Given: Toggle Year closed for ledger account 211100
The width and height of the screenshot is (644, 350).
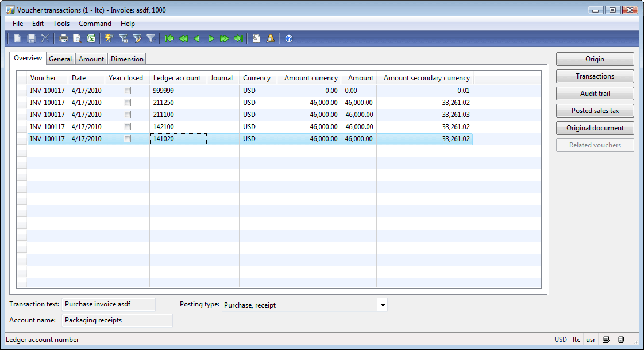Looking at the screenshot, I should [128, 115].
